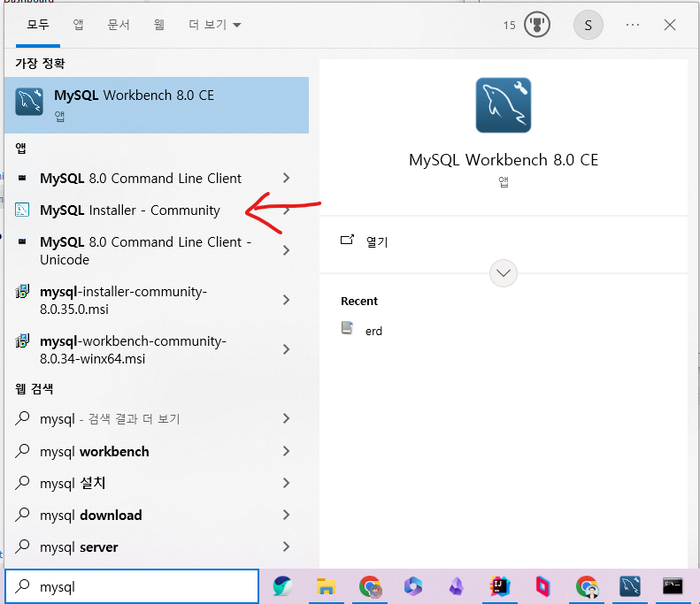Open the first Chrome taskbar icon
This screenshot has height=604, width=700.
click(370, 586)
